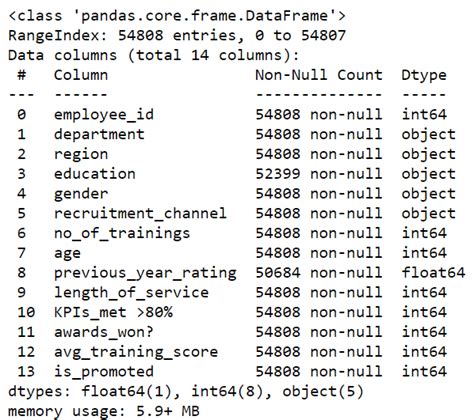Click the Dtype column header
The height and width of the screenshot is (420, 474).
tap(424, 75)
